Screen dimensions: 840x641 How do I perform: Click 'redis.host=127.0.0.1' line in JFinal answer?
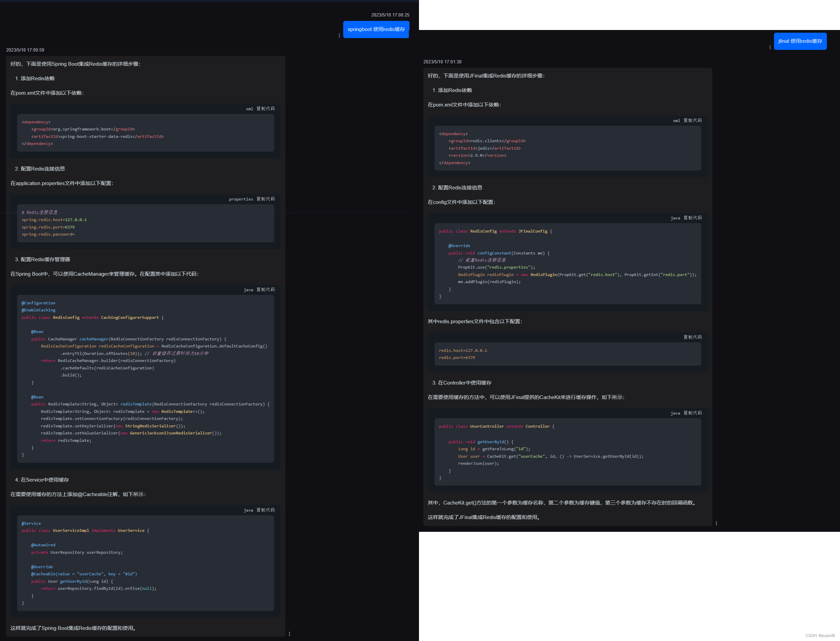point(463,350)
